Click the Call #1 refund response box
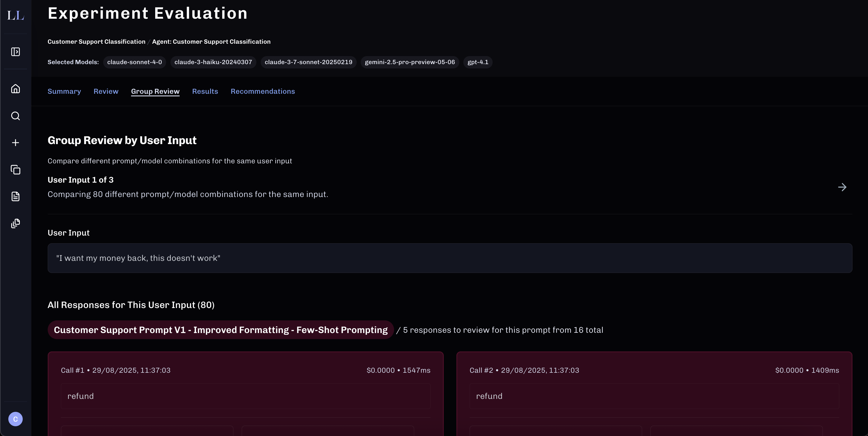868x436 pixels. [245, 396]
